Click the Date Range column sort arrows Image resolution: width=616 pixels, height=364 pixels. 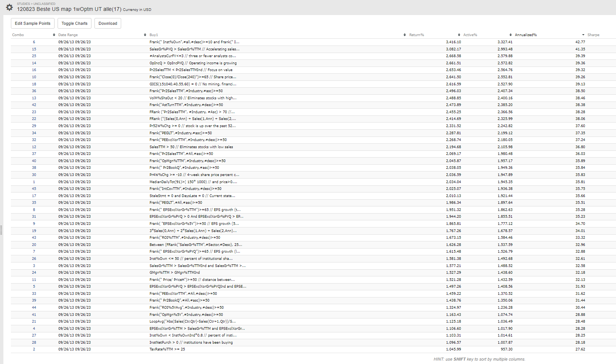(145, 35)
